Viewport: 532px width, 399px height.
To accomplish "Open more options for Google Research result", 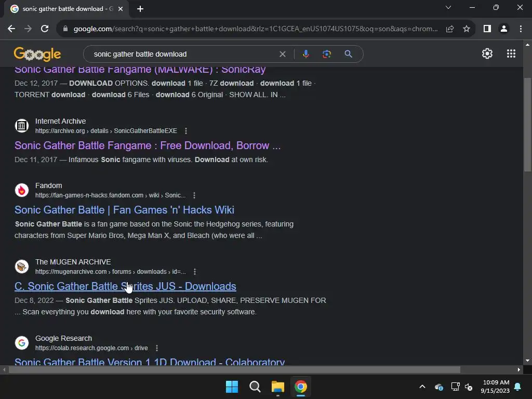I will (x=156, y=348).
